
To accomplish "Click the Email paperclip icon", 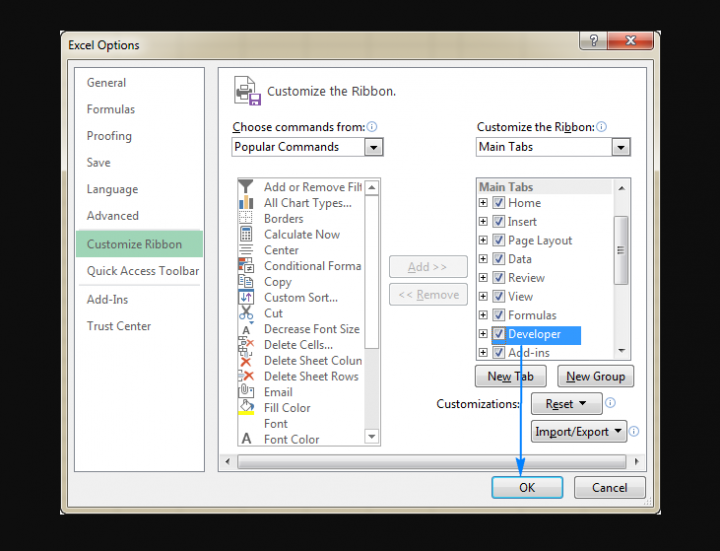I will coord(246,392).
